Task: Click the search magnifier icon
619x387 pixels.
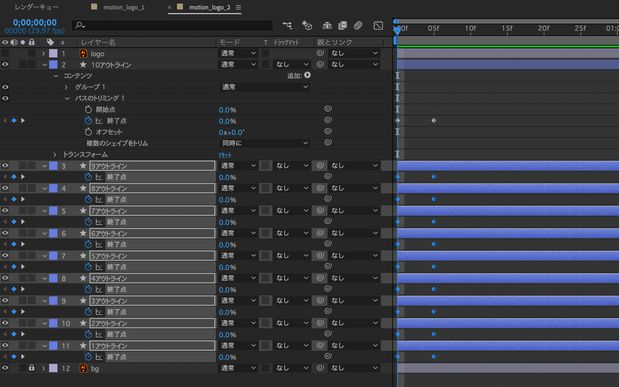Action: (80, 25)
